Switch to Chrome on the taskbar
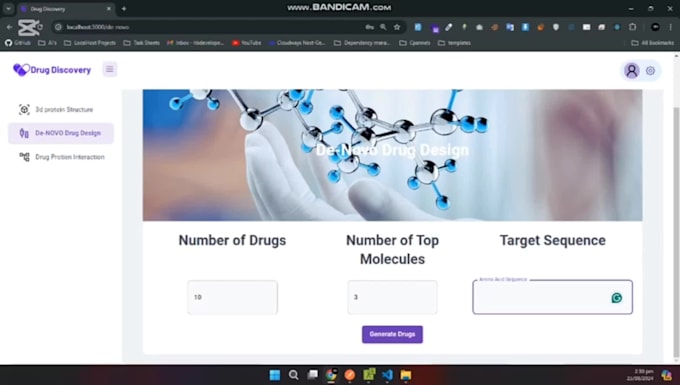The width and height of the screenshot is (680, 385). pyautogui.click(x=331, y=375)
